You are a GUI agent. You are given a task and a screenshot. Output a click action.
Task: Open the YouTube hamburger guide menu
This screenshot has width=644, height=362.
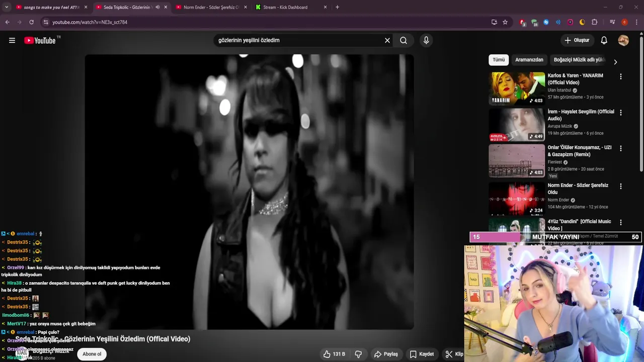[12, 40]
